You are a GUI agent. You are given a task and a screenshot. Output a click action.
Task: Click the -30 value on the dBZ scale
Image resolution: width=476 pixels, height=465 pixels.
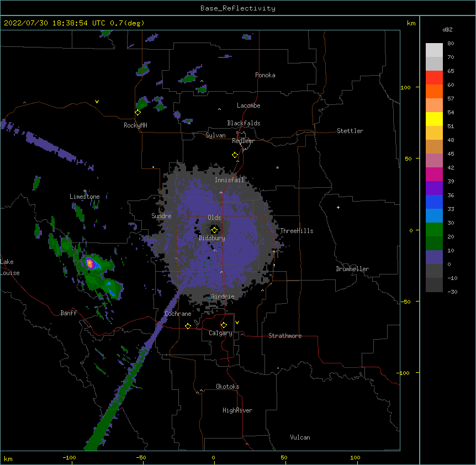452,292
